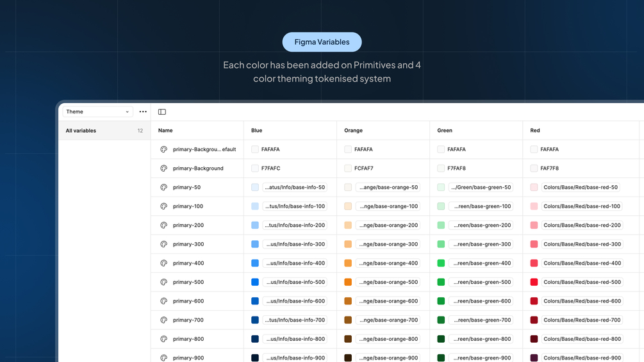Select the primary-500 variable name
The image size is (644, 362).
pyautogui.click(x=188, y=282)
